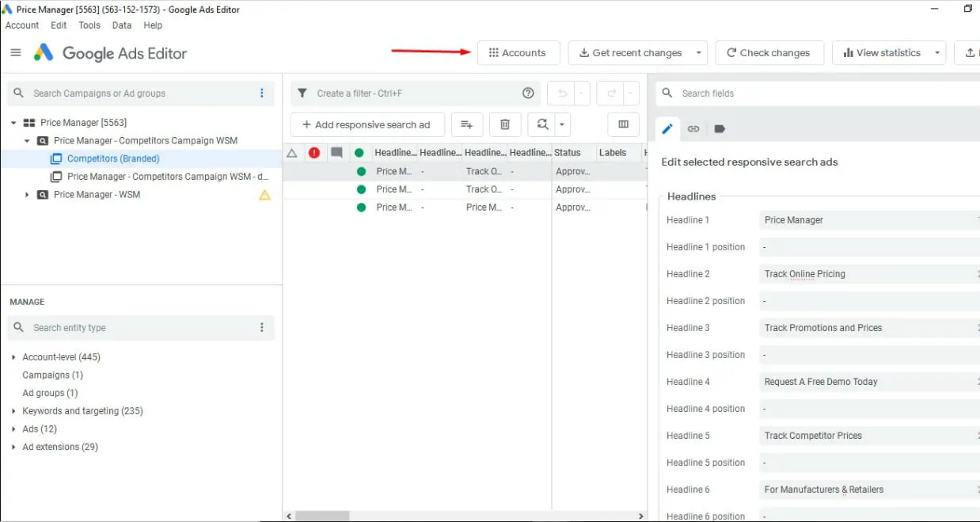Open the hamburger main menu
Image resolution: width=980 pixels, height=522 pixels.
(16, 53)
